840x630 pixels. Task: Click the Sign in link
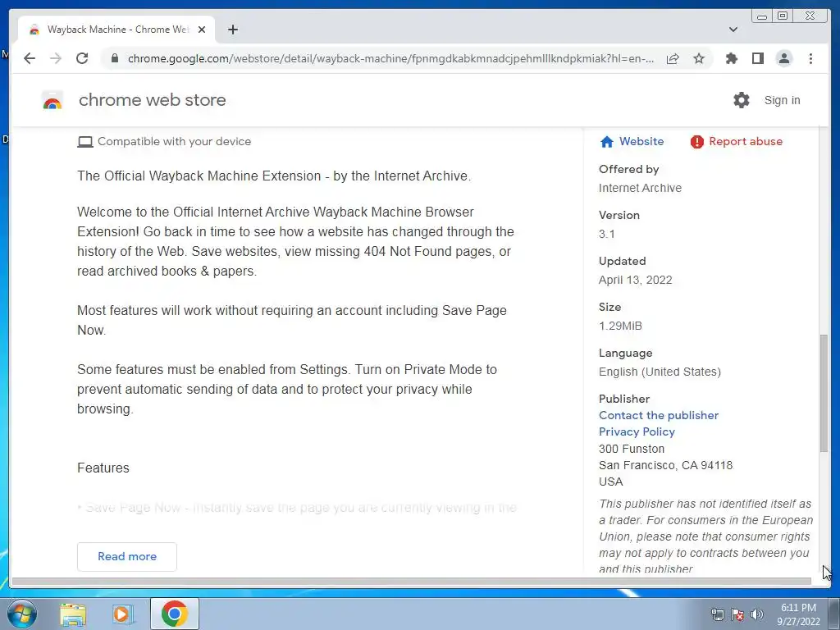click(782, 100)
